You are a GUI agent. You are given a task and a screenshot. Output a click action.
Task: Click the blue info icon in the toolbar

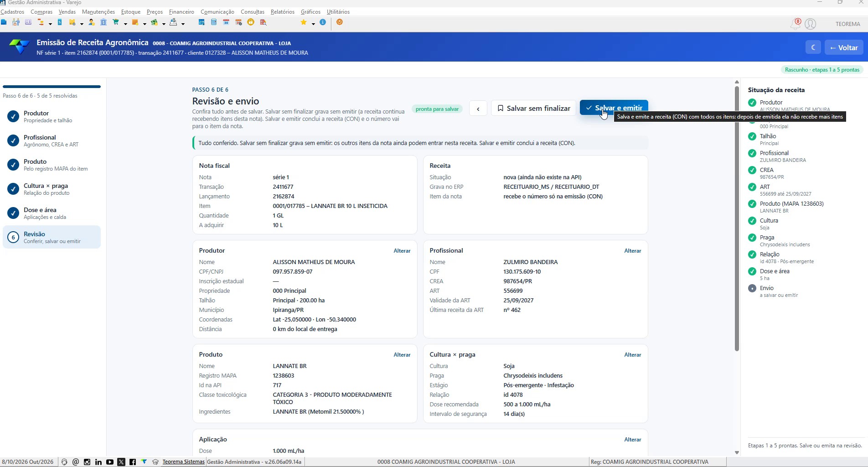pos(323,22)
